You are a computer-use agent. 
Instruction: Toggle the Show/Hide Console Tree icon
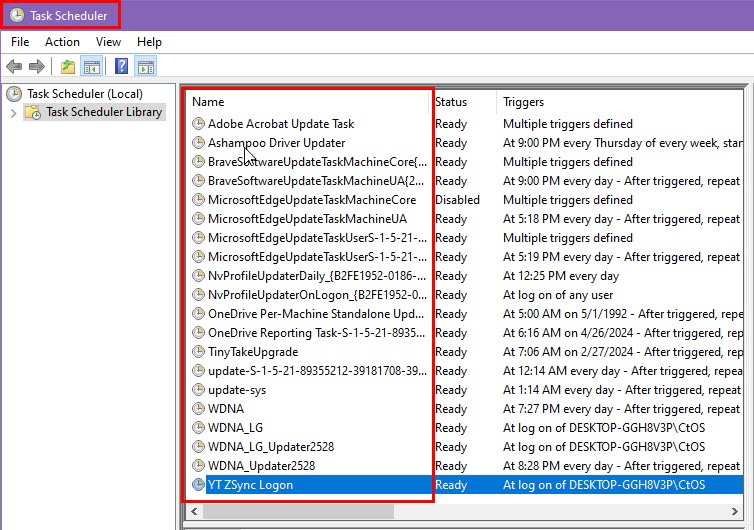click(x=91, y=66)
